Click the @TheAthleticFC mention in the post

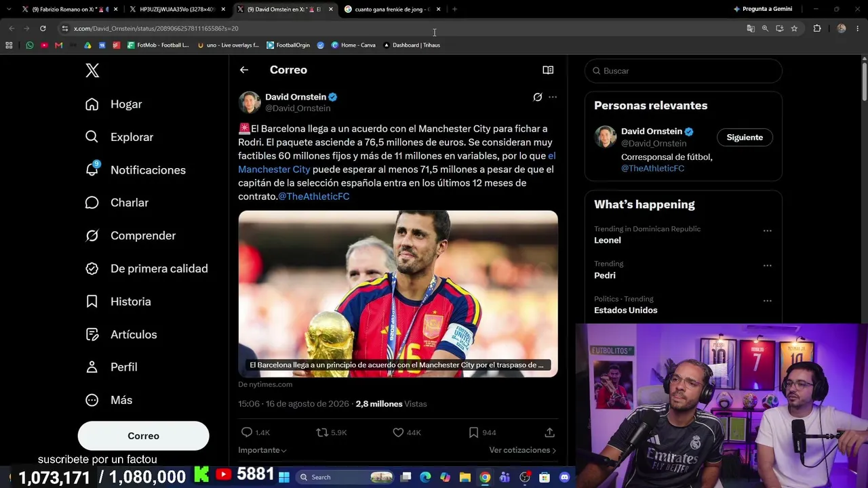pyautogui.click(x=314, y=197)
